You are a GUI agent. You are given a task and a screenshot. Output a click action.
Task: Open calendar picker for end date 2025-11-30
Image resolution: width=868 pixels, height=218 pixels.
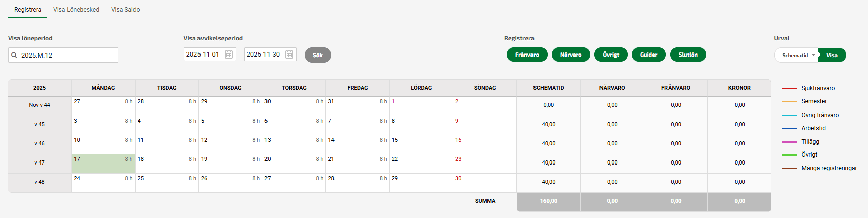289,54
